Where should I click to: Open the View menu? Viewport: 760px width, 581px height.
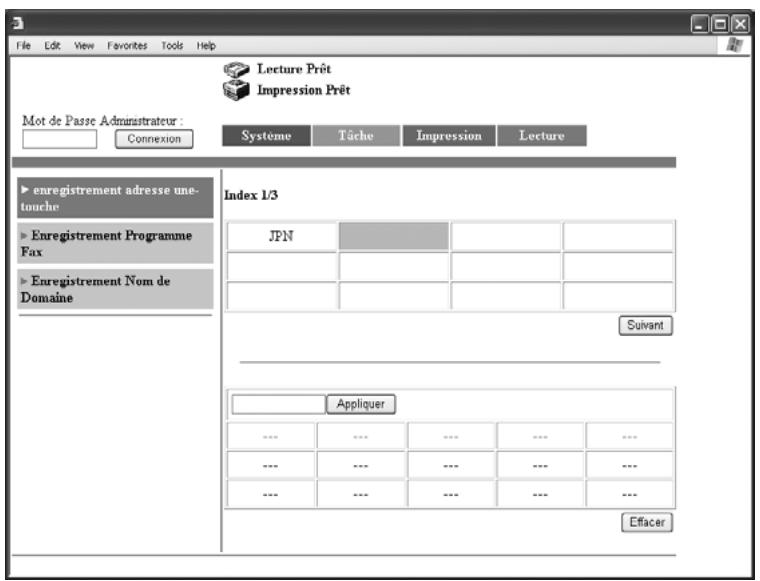[x=84, y=46]
